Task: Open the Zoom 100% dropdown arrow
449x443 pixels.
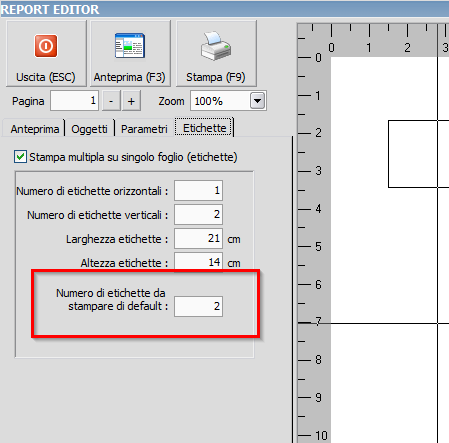Action: 258,101
